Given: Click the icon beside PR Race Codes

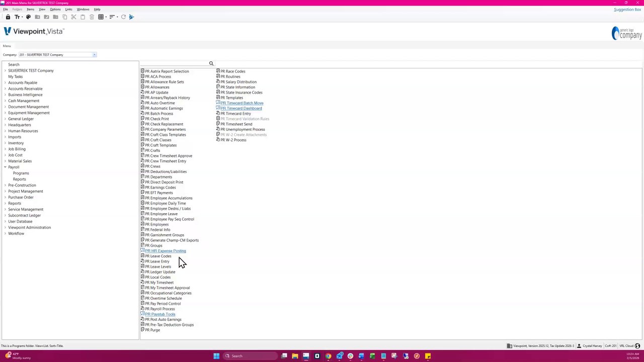Looking at the screenshot, I should (x=218, y=71).
